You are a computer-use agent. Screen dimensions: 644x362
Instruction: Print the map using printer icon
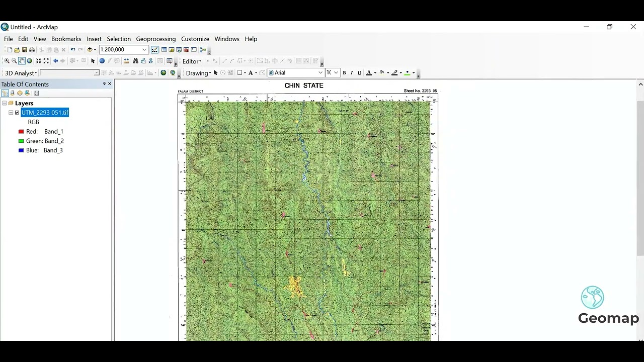pos(32,50)
